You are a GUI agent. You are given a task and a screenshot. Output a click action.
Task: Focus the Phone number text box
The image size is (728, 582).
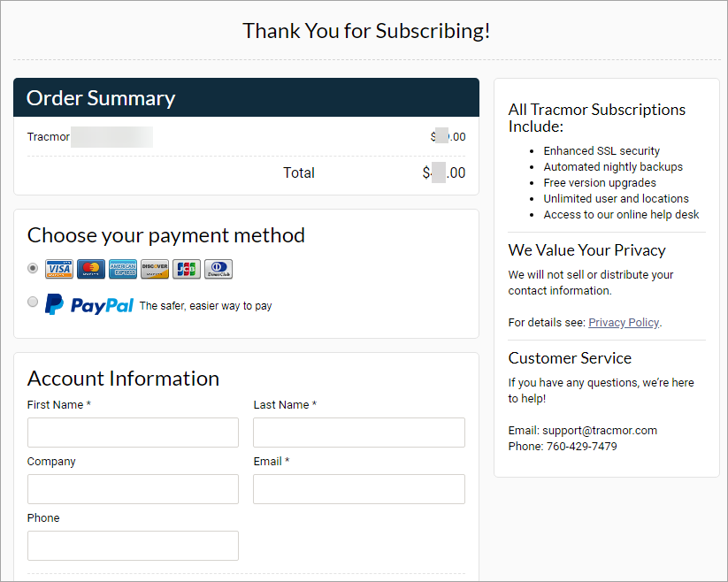click(133, 546)
